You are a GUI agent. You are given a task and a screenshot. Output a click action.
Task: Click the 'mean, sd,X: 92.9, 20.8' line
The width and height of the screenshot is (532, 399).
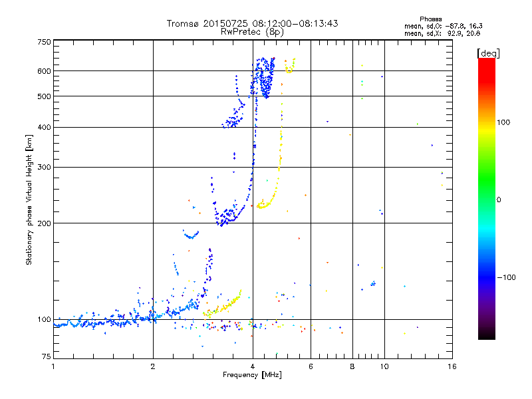(x=442, y=33)
